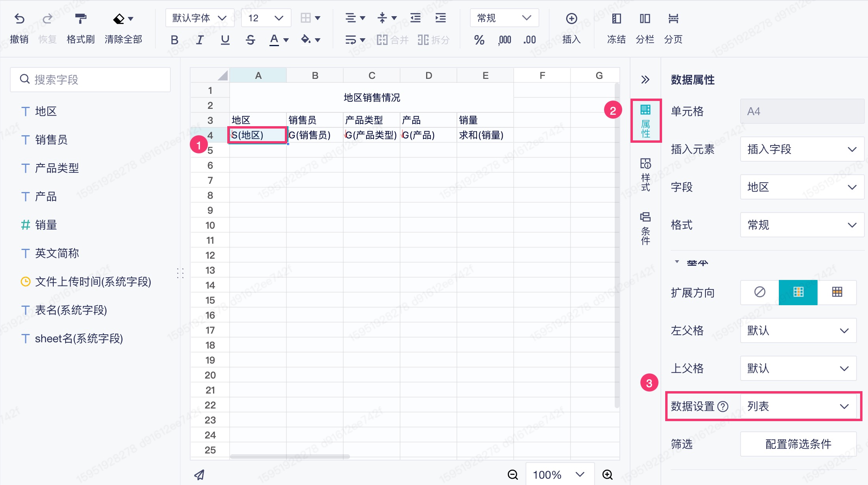
Task: Click the percent format icon
Action: pyautogui.click(x=479, y=40)
